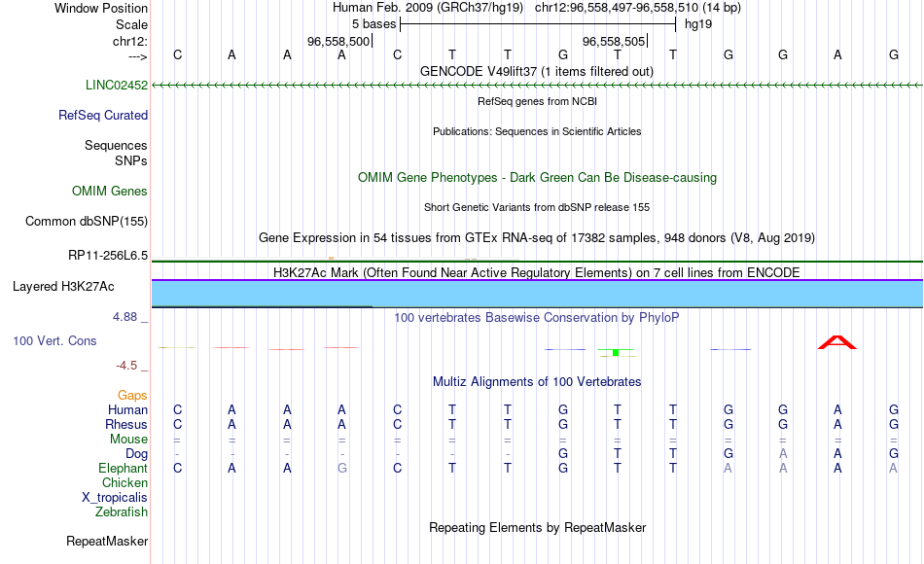Click the sequence direction arrow label
Screen dimensions: 924x564
pyautogui.click(x=138, y=56)
